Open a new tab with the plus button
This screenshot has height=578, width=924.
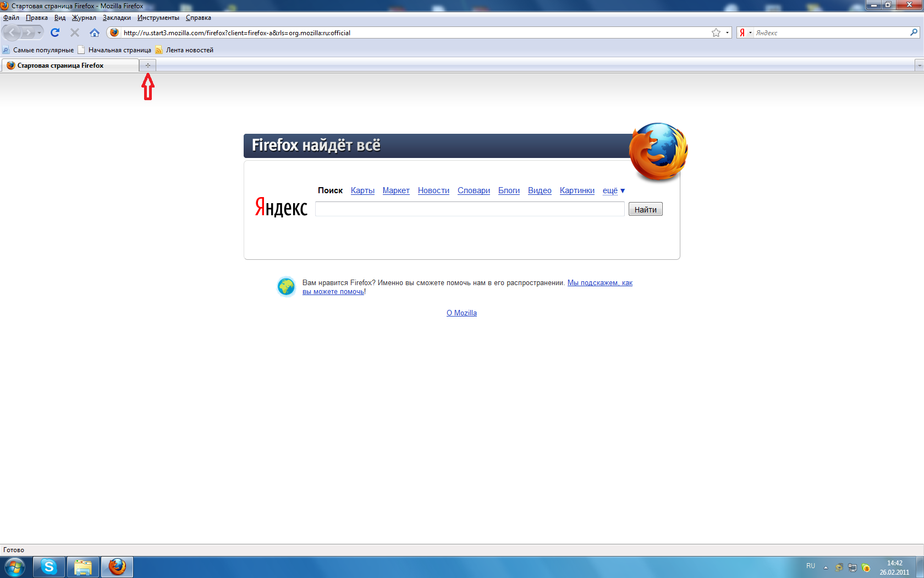[x=148, y=66]
